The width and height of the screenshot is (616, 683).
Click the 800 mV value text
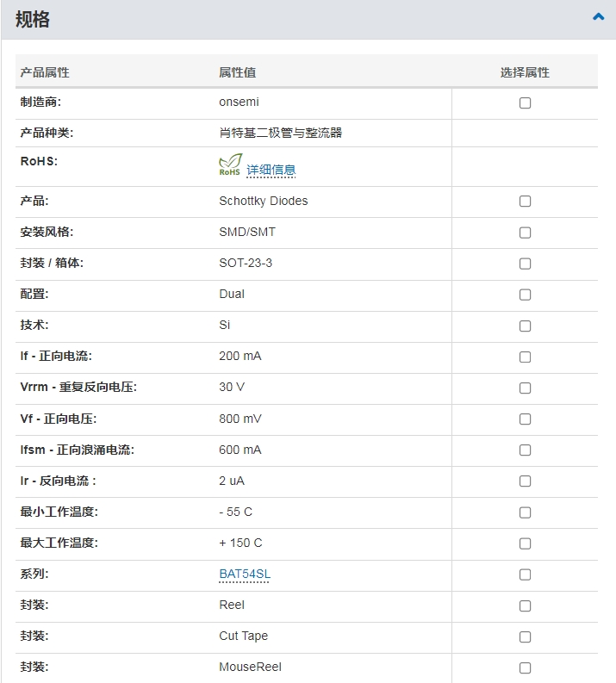[240, 419]
